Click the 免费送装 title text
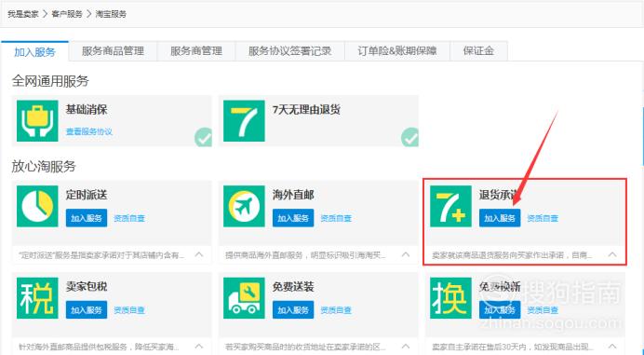Viewport: 644px width, 355px height. click(293, 286)
